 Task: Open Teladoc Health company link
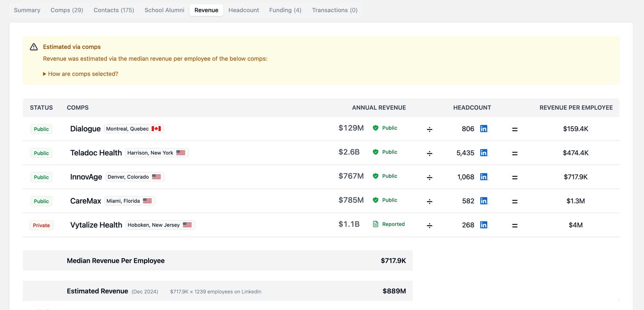coord(96,153)
